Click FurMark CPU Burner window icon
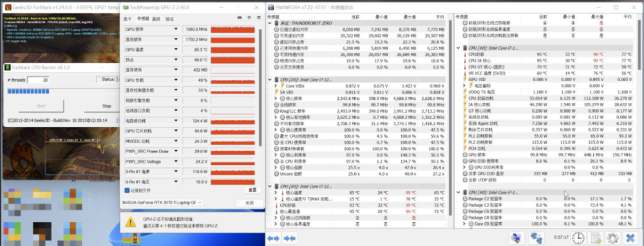The image size is (644, 246). (7, 68)
